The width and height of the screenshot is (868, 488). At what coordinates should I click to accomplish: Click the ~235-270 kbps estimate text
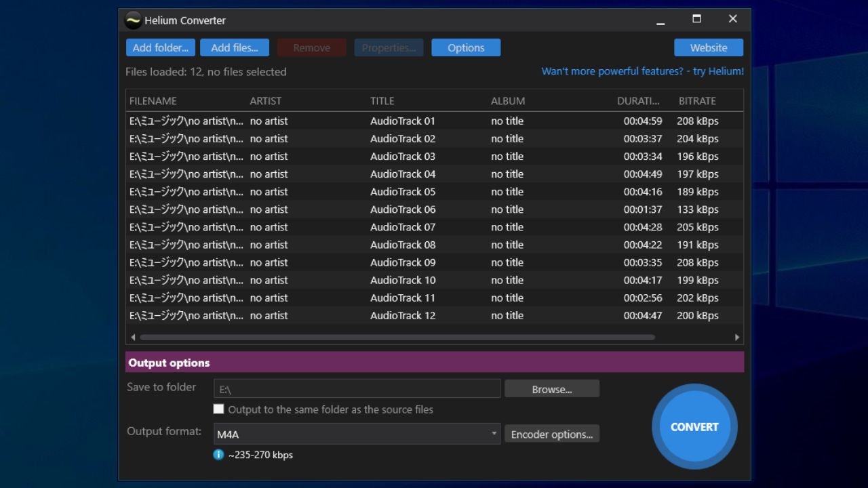coord(260,455)
